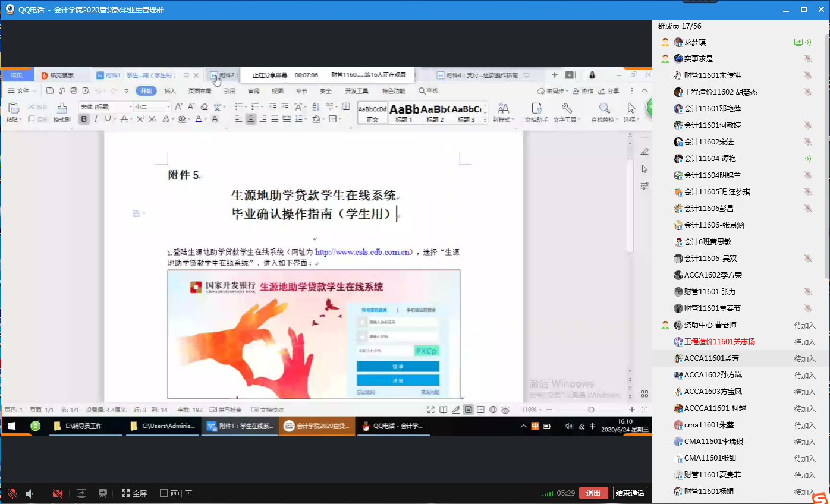Switch to the 插入 ribbon tab
830x504 pixels.
coord(170,91)
